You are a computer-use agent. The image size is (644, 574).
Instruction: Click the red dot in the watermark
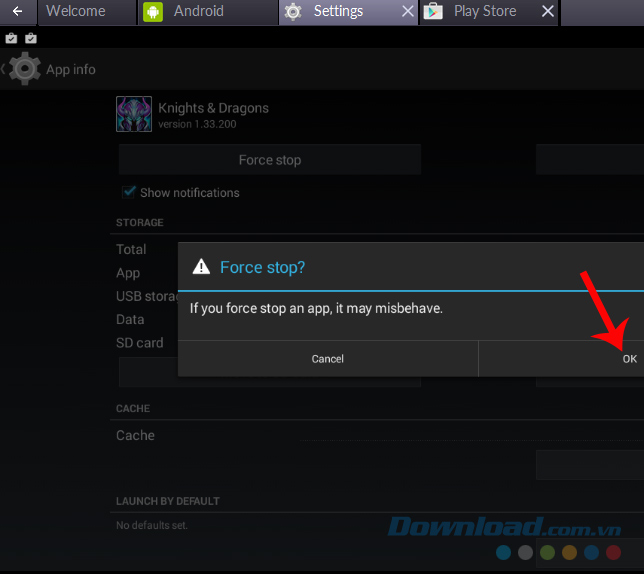pyautogui.click(x=613, y=552)
